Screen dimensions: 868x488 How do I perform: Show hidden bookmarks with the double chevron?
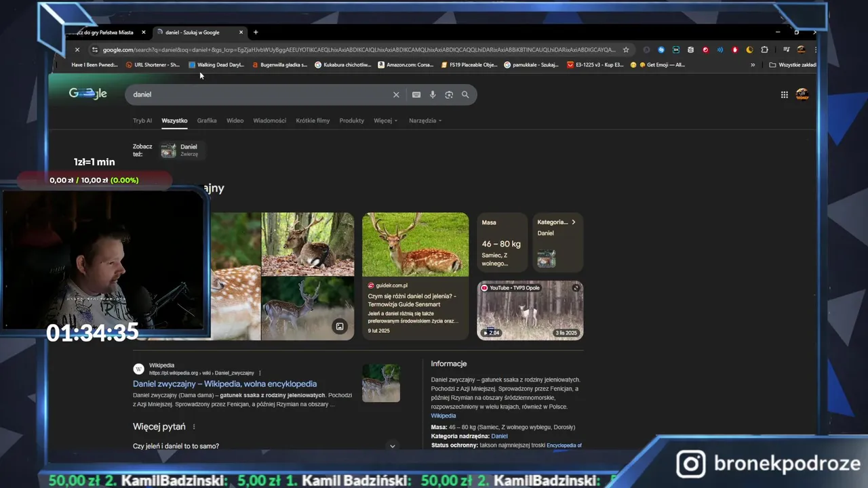point(753,65)
